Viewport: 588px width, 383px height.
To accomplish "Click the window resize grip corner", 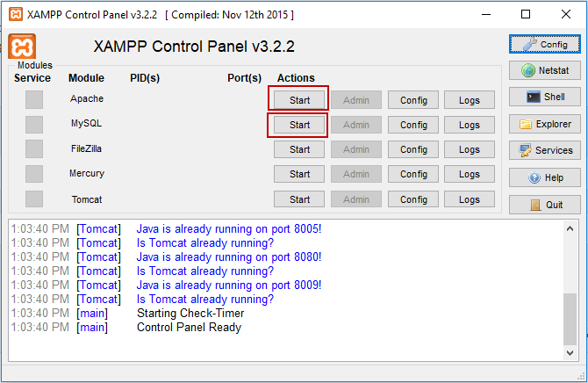I will pos(582,376).
